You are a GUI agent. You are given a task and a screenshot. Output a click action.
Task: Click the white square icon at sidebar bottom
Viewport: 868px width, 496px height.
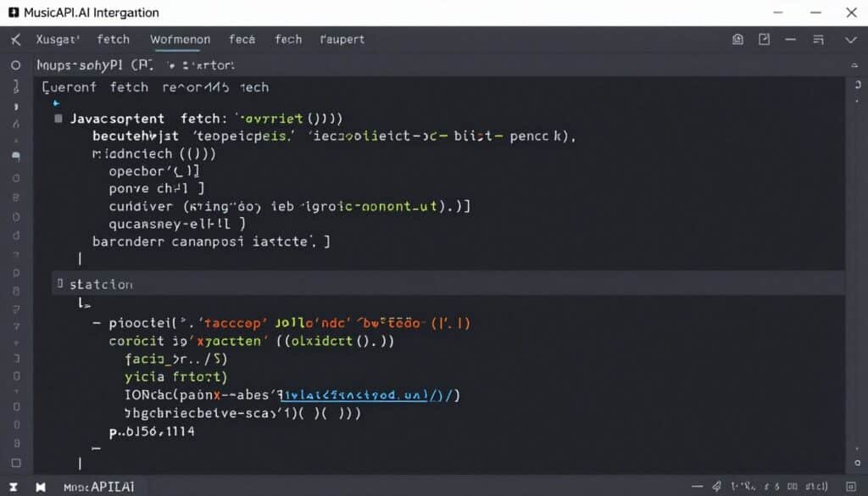(16, 463)
